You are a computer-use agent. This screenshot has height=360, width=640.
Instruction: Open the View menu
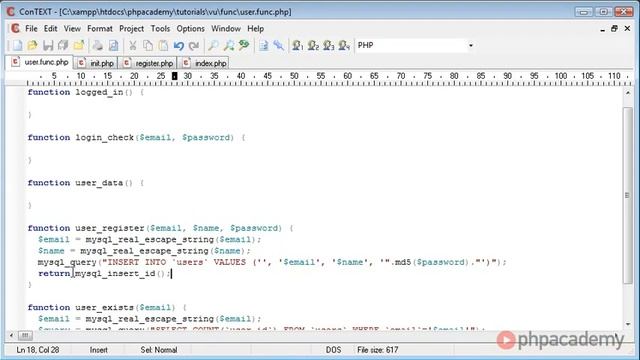72,29
